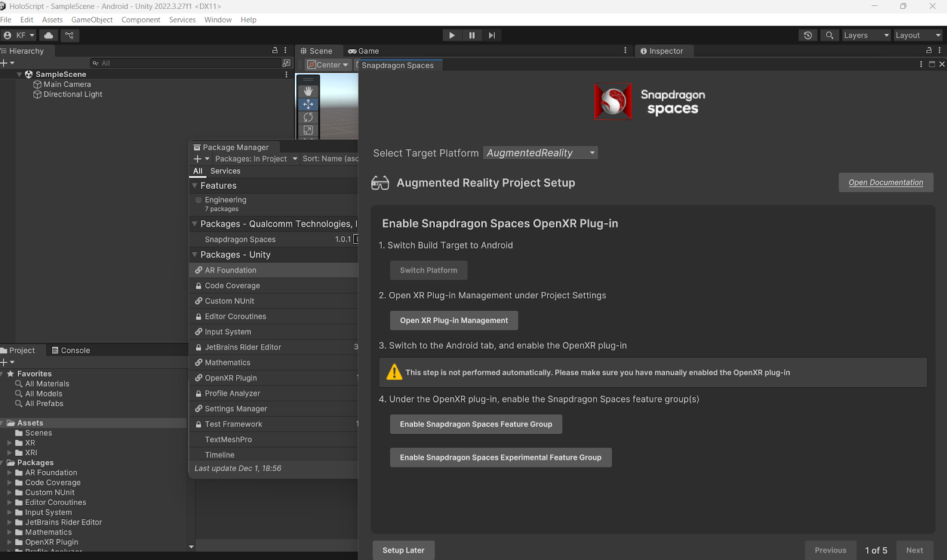Open the Layers dropdown
The width and height of the screenshot is (947, 560).
[866, 36]
